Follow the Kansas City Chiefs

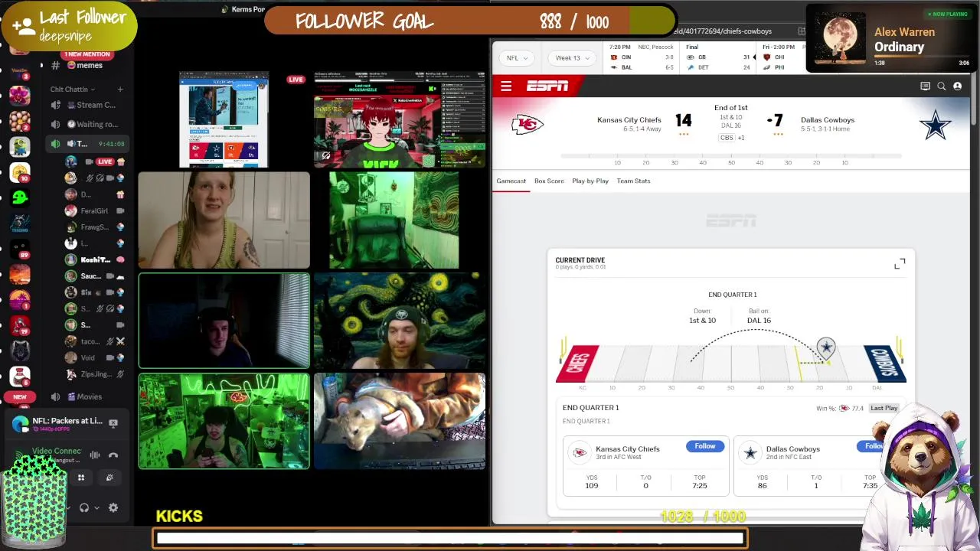tap(705, 447)
